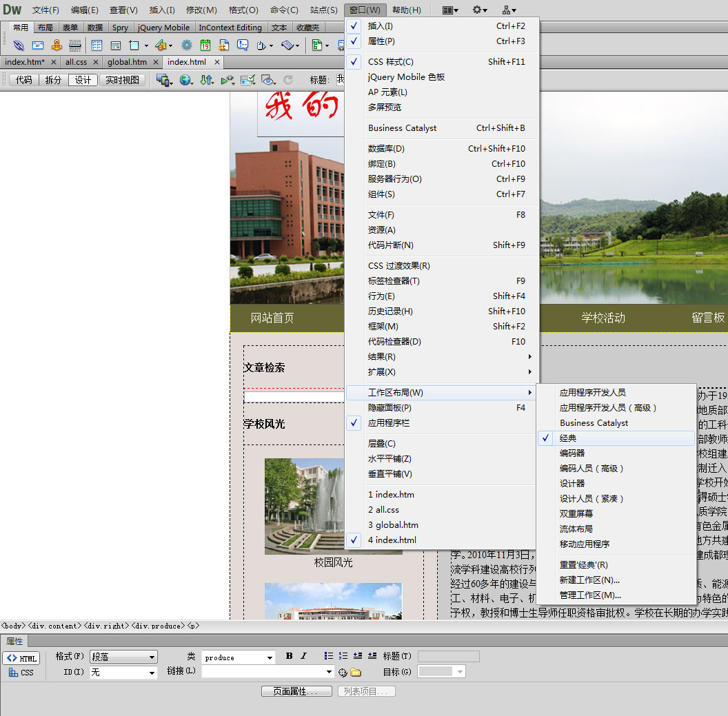This screenshot has height=716, width=728.
Task: Click the email link icon
Action: coord(38,45)
